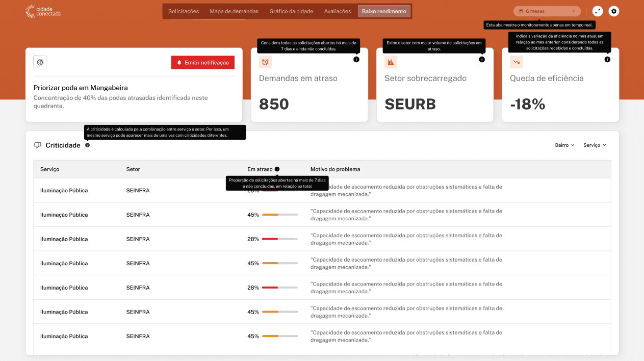644x361 pixels.
Task: Open the Bairro filter dropdown
Action: (x=565, y=145)
